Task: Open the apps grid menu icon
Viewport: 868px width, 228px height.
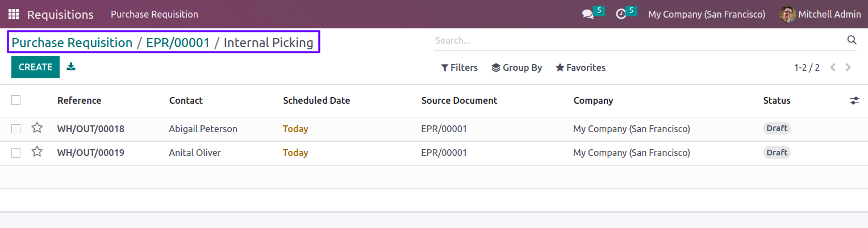Action: point(14,14)
